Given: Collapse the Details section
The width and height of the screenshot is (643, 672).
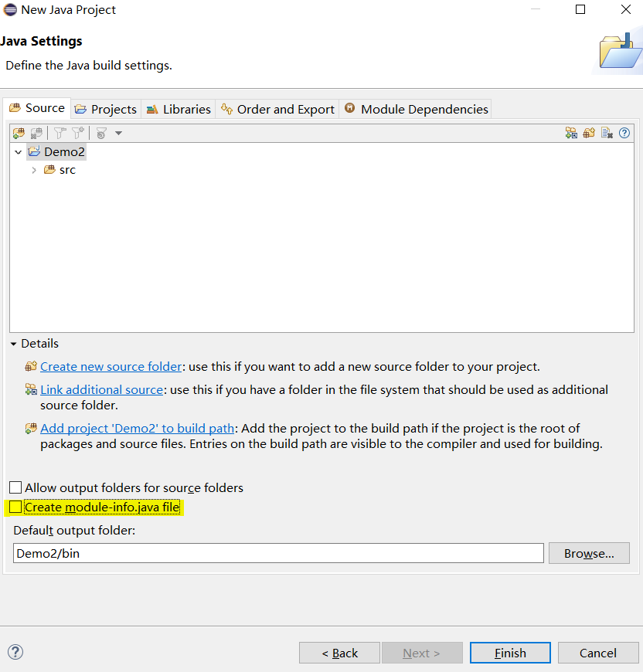Looking at the screenshot, I should point(14,344).
